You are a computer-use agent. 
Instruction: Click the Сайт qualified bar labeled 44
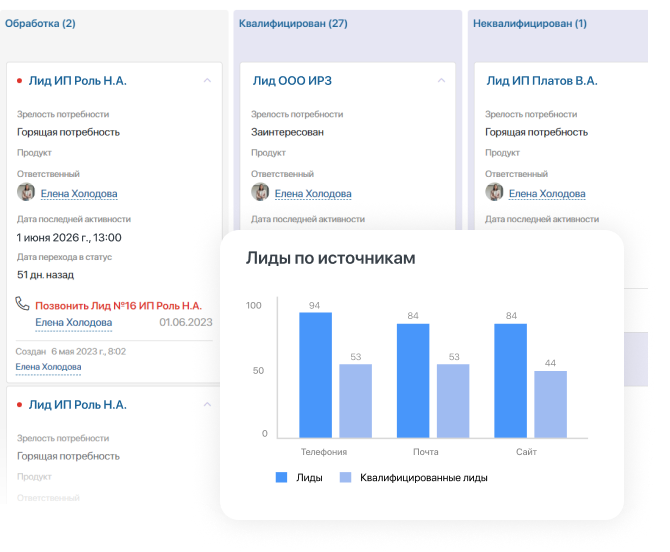pos(551,404)
